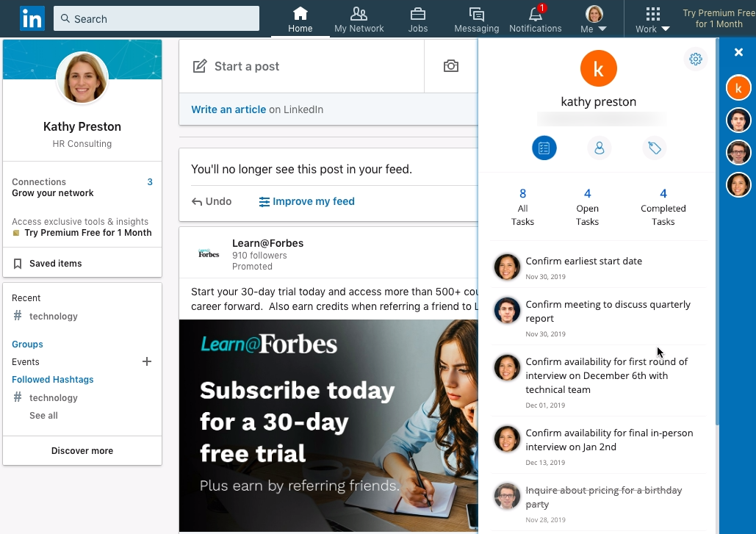Select the person profile icon tab

[599, 148]
